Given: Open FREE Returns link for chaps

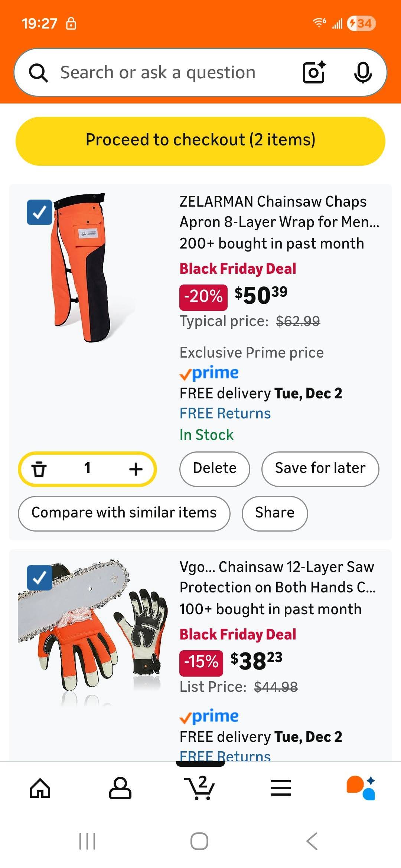Looking at the screenshot, I should 225,414.
